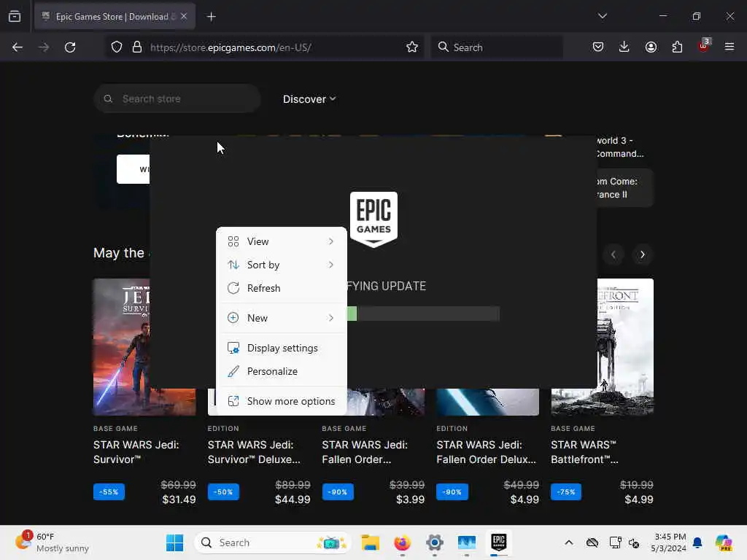Click the update progress bar

[x=423, y=314]
